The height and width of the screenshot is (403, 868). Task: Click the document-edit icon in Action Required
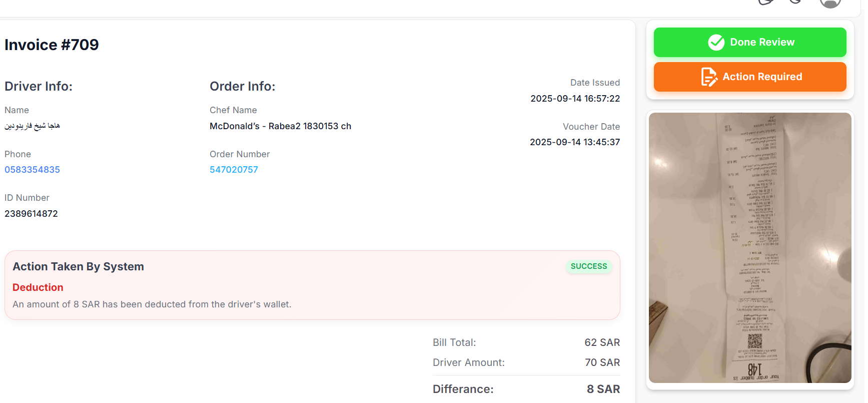pyautogui.click(x=709, y=77)
